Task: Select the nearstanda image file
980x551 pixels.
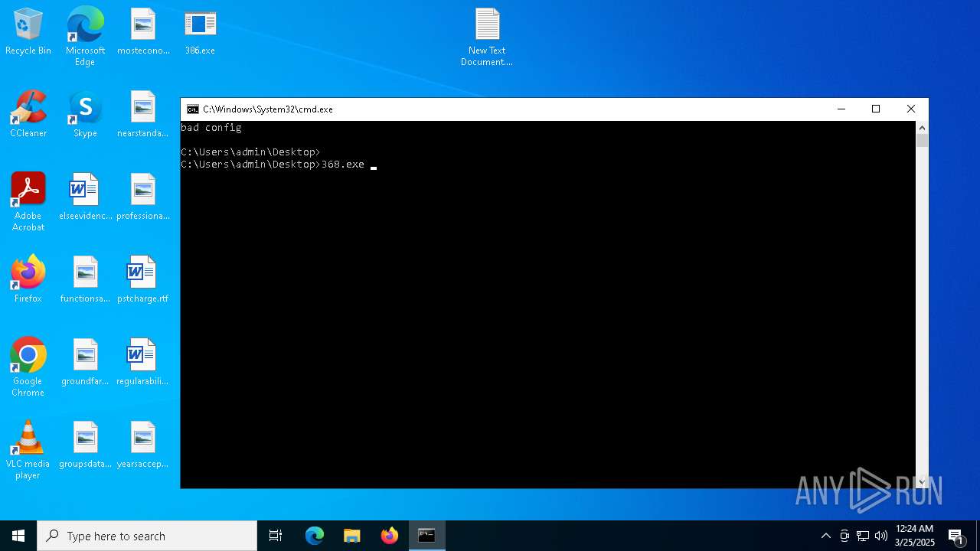Action: coord(143,115)
